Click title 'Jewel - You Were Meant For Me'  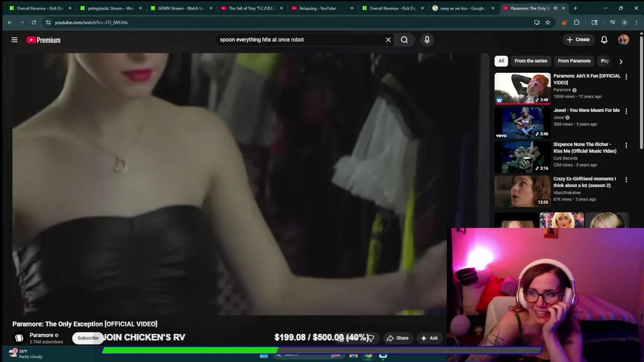pyautogui.click(x=587, y=110)
